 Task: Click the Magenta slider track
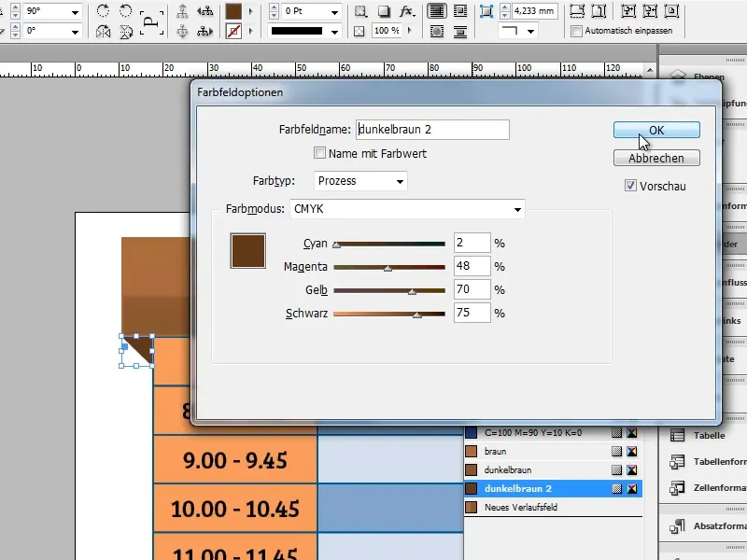pos(389,267)
